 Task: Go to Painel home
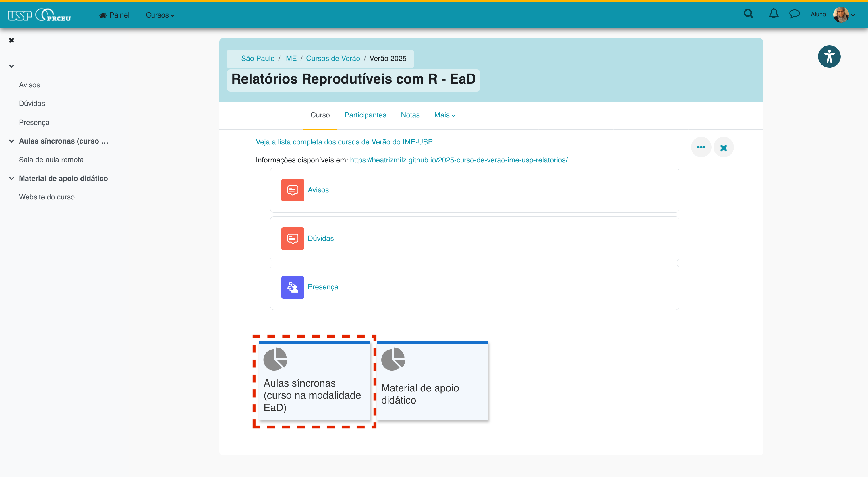[x=114, y=15]
